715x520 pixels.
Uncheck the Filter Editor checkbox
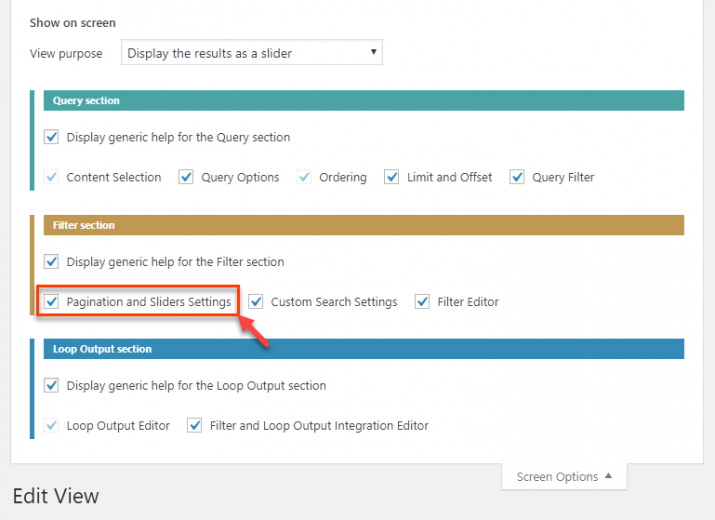[x=422, y=302]
